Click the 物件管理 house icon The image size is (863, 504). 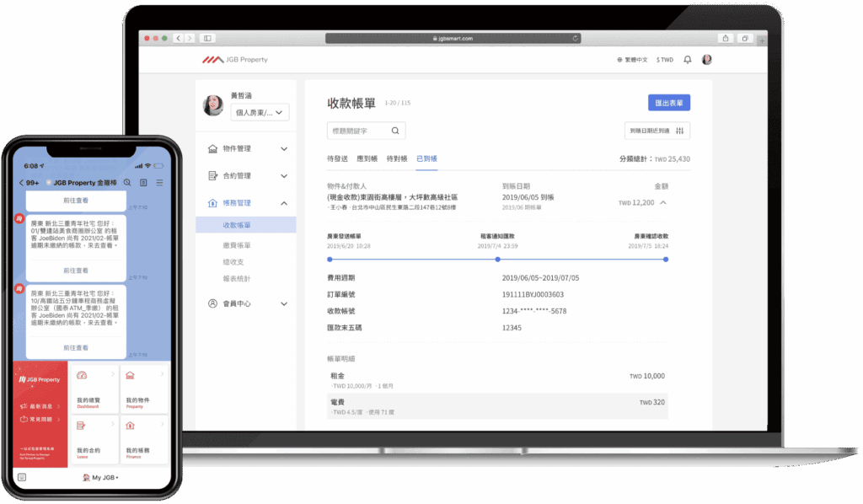tap(212, 148)
